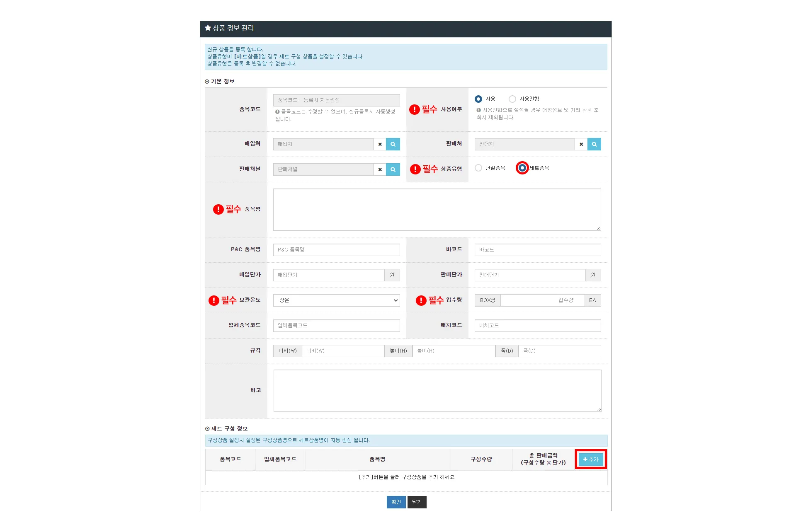This screenshot has width=796, height=532.
Task: Select the 세트품목 radio button
Action: (x=522, y=168)
